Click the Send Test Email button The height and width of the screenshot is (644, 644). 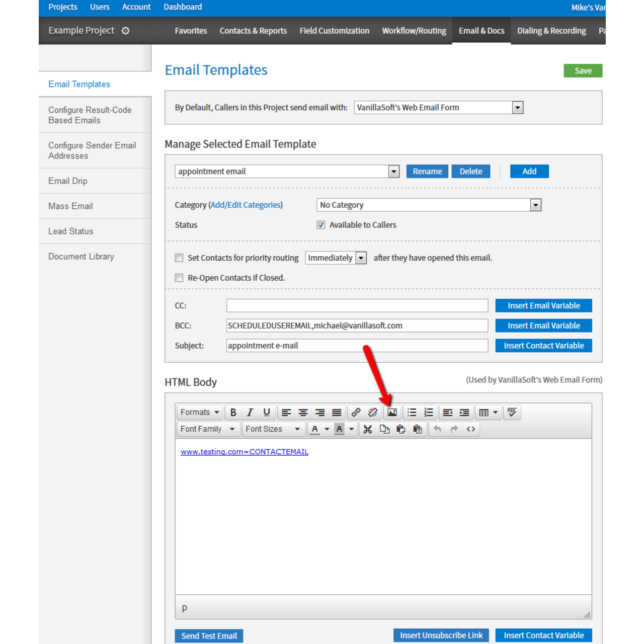coord(208,635)
